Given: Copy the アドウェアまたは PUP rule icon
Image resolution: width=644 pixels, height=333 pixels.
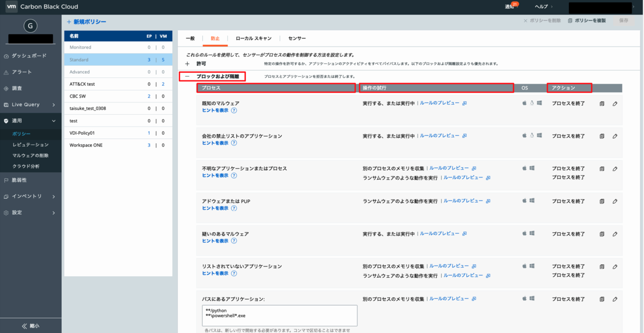Looking at the screenshot, I should 602,201.
